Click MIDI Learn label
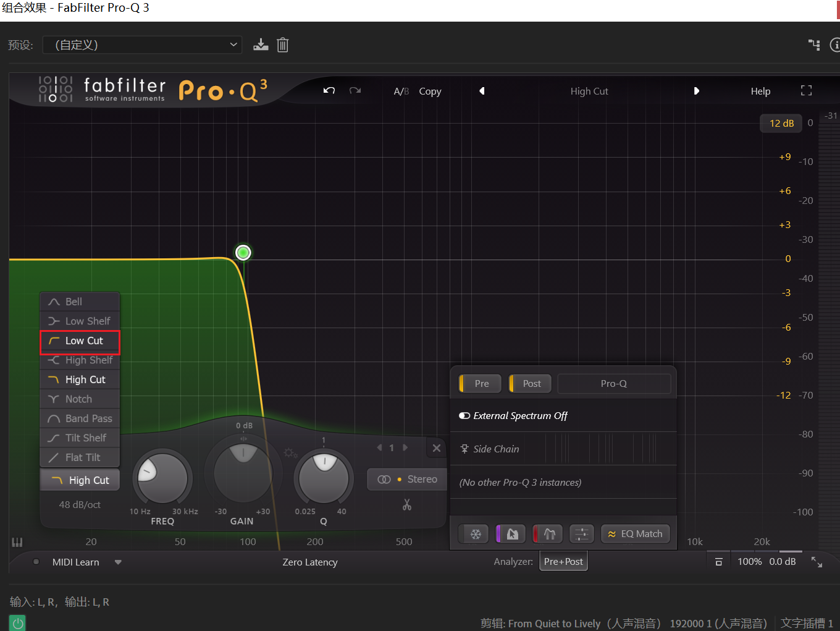This screenshot has height=631, width=840. (x=75, y=562)
